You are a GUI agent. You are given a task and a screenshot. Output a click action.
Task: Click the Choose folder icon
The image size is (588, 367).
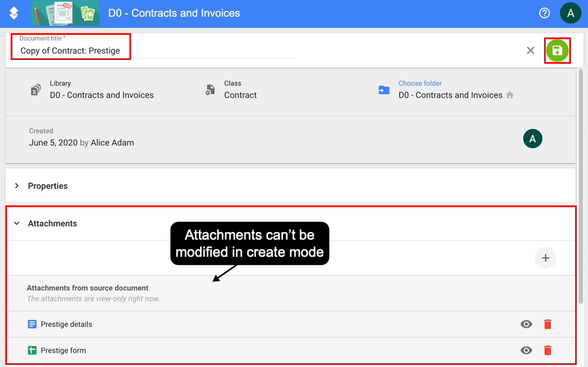[x=384, y=90]
